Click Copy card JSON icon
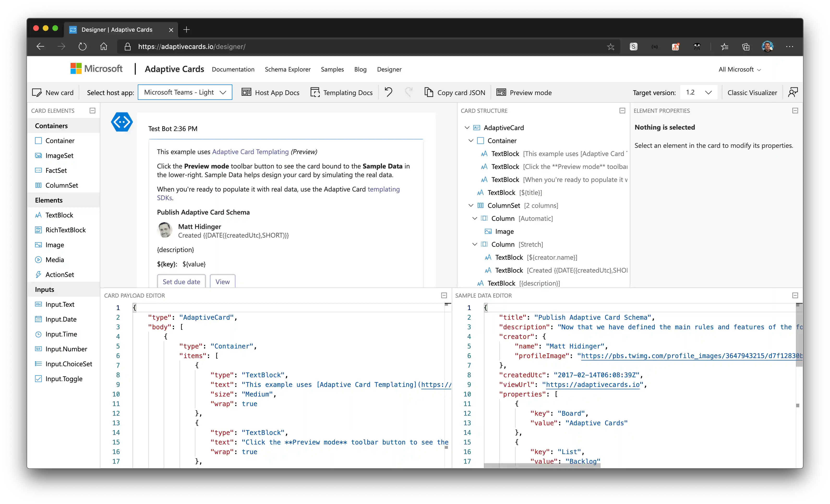 pos(428,92)
